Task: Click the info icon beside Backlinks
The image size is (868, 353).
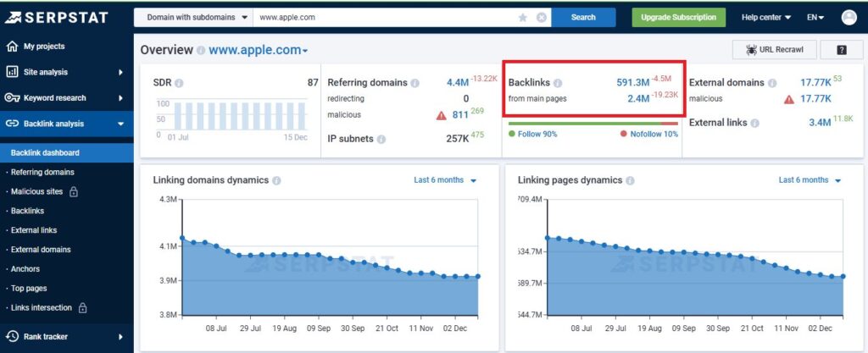Action: (x=558, y=83)
